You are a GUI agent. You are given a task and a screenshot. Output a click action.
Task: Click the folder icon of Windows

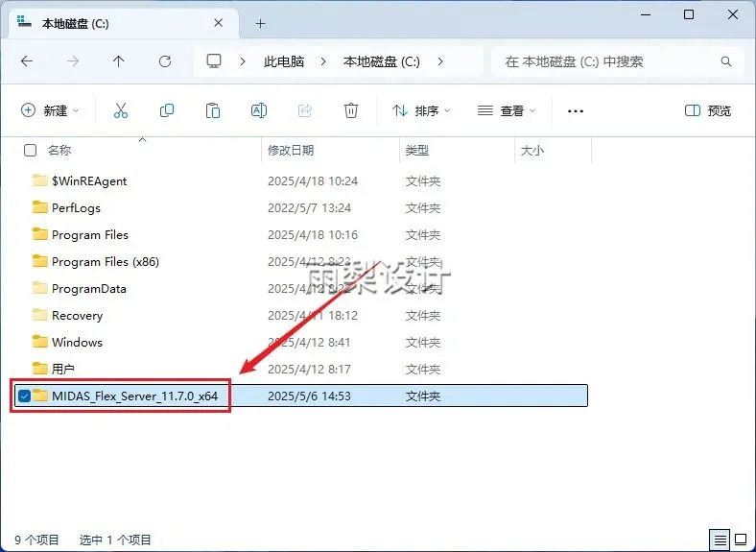pos(40,342)
